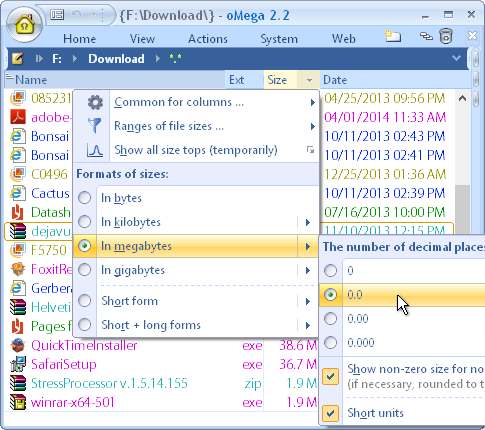Open the Actions ribbon tab

click(x=208, y=39)
